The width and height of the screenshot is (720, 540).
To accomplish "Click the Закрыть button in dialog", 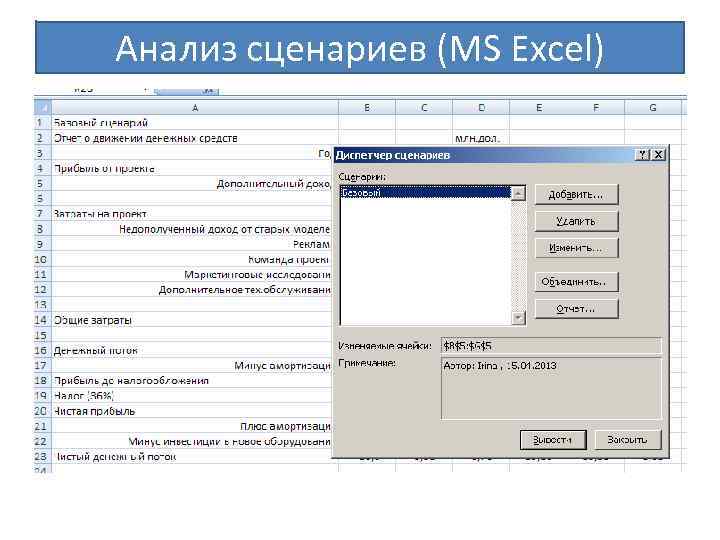I will (628, 440).
